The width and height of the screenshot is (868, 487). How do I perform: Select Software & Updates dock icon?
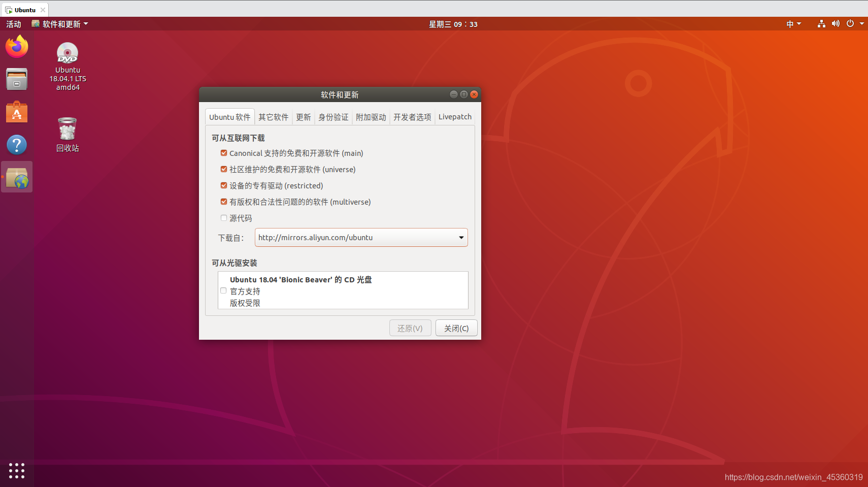click(17, 177)
